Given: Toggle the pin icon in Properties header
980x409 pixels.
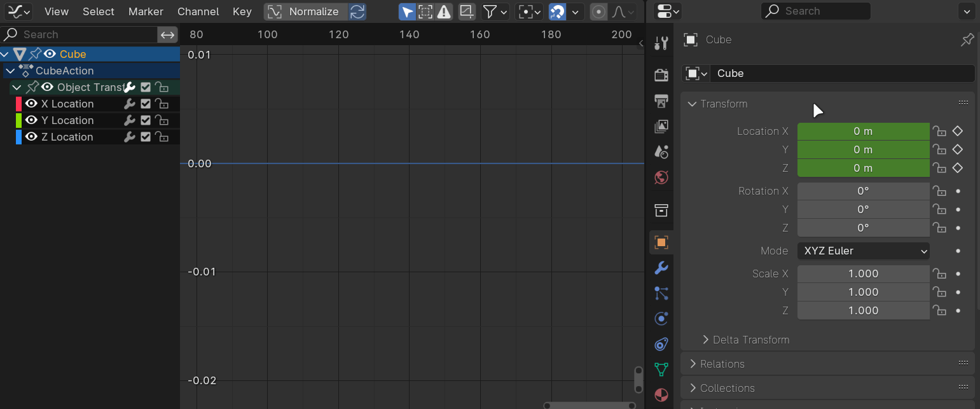Looking at the screenshot, I should tap(967, 40).
